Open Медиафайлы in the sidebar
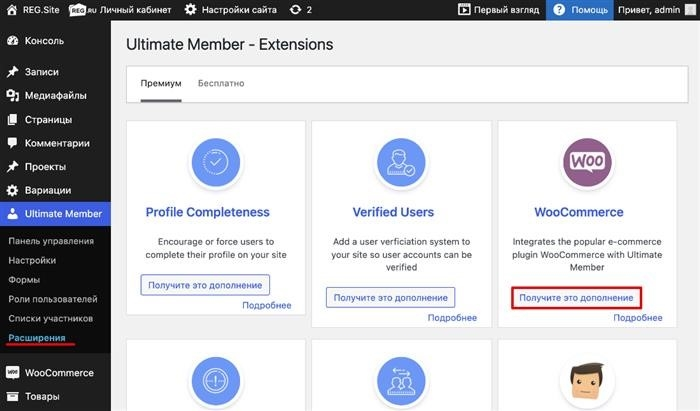The height and width of the screenshot is (411, 700). [55, 95]
